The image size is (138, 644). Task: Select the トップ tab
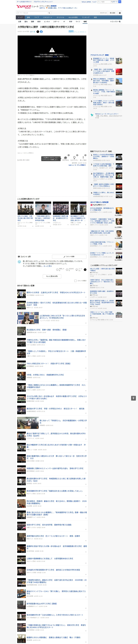click(x=20, y=17)
